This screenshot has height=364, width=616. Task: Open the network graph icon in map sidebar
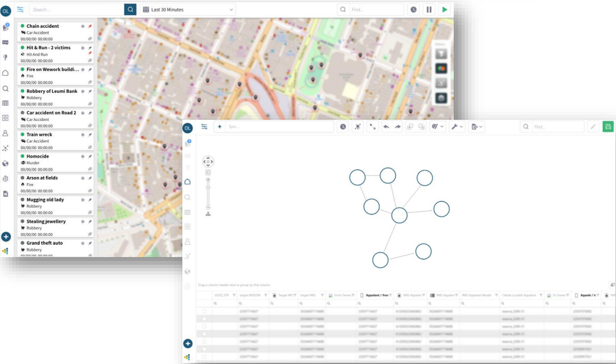pyautogui.click(x=5, y=148)
